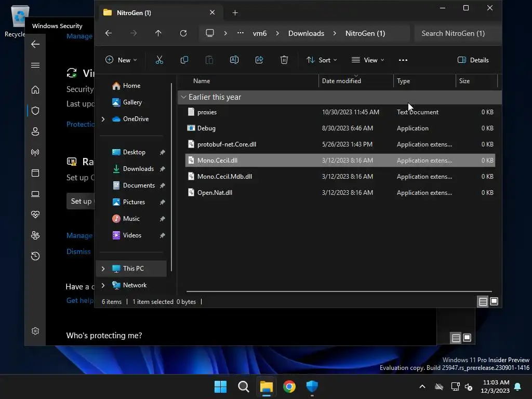Open Home in navigation pane
The image size is (532, 399).
coord(131,86)
